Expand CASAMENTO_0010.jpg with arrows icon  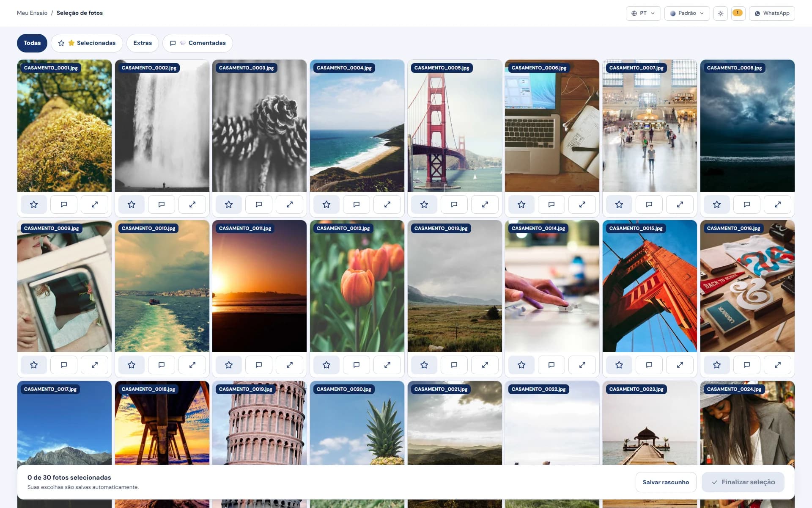(192, 365)
